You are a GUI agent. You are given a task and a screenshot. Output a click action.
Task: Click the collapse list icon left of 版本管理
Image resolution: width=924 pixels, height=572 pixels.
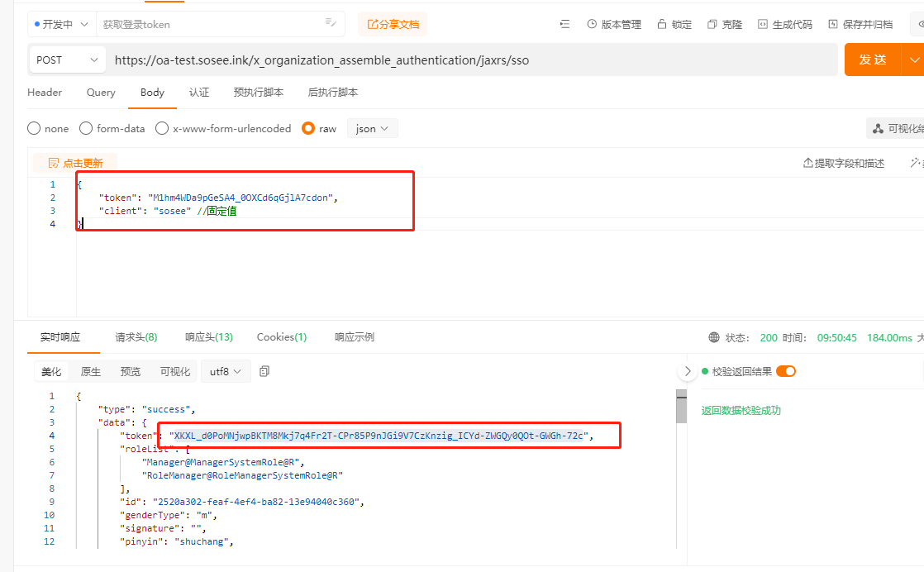point(564,24)
